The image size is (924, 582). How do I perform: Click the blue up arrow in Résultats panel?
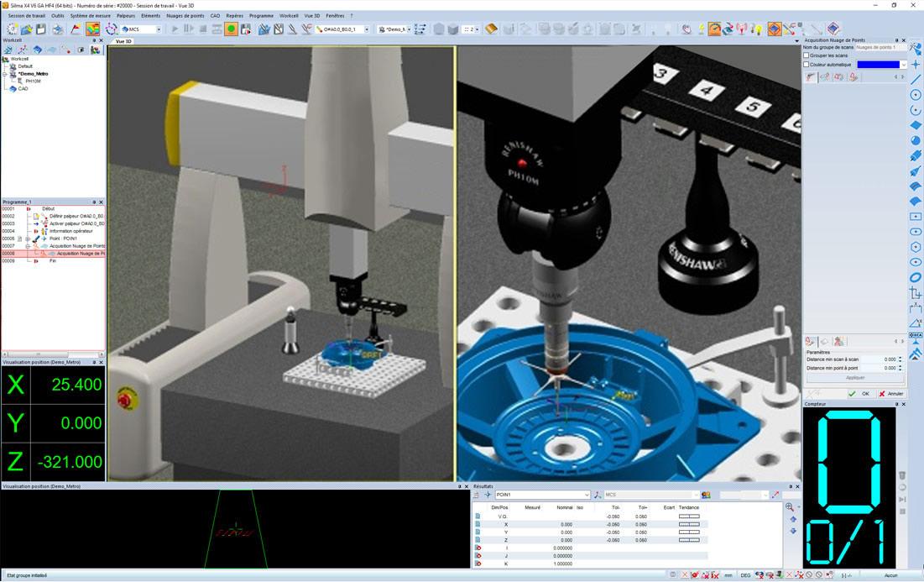pos(793,519)
